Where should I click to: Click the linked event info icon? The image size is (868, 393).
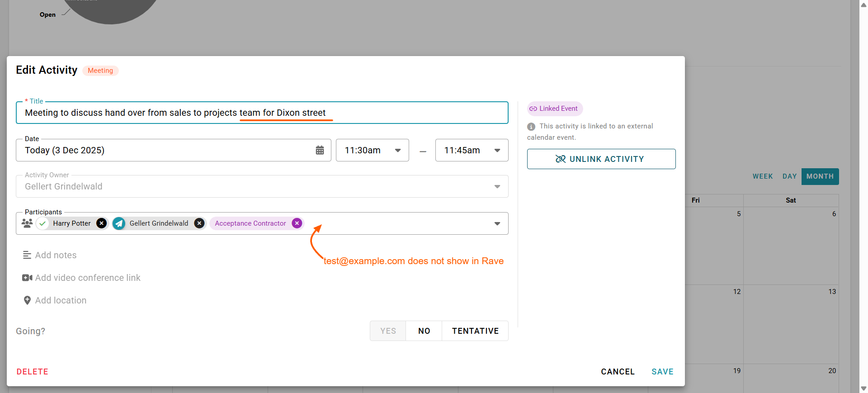531,127
